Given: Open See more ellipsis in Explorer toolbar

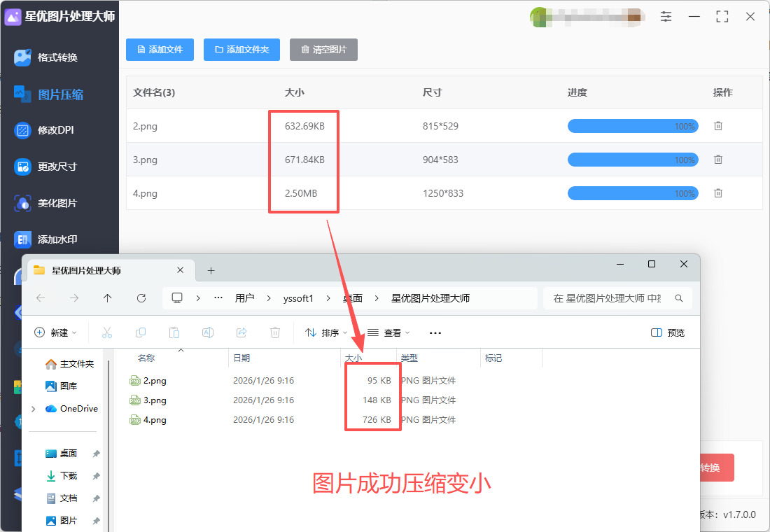Looking at the screenshot, I should (x=435, y=332).
